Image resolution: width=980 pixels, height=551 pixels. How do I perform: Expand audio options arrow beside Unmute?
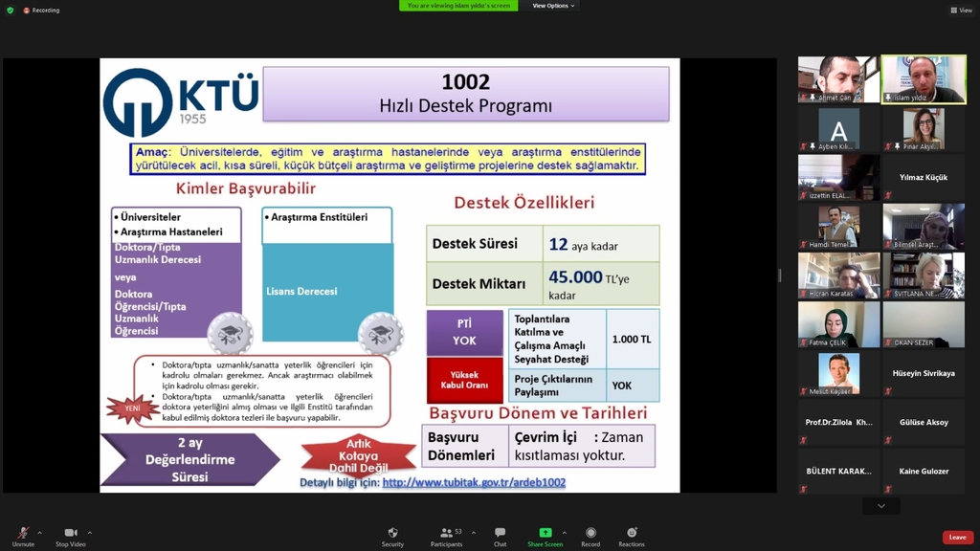(39, 533)
